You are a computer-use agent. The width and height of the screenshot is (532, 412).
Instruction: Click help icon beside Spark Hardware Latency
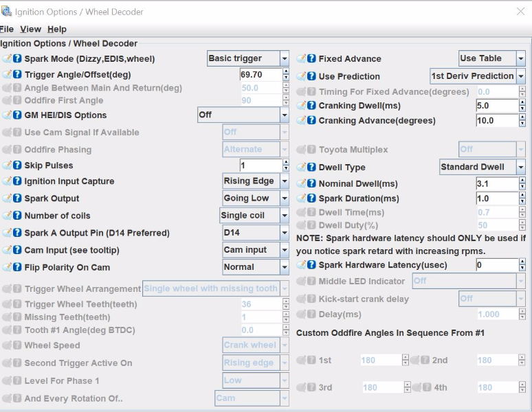tap(311, 265)
